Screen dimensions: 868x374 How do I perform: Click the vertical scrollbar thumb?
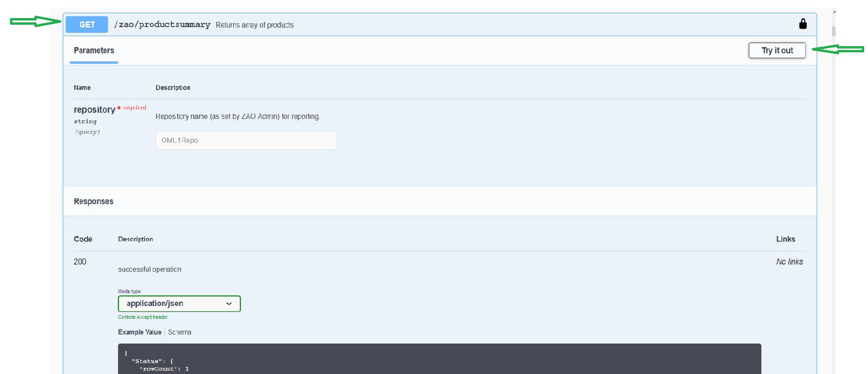coord(834,31)
